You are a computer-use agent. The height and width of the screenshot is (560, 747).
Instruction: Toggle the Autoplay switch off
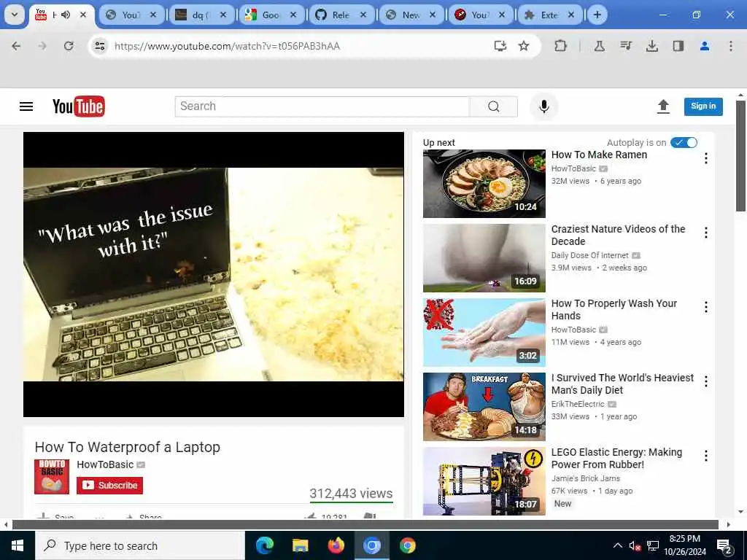[x=684, y=142]
